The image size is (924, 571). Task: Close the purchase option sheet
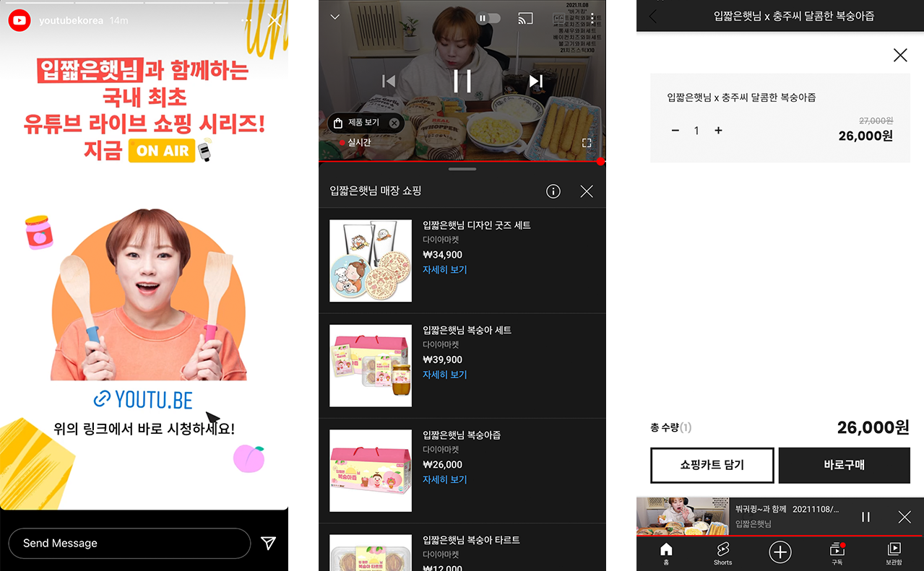pyautogui.click(x=900, y=55)
